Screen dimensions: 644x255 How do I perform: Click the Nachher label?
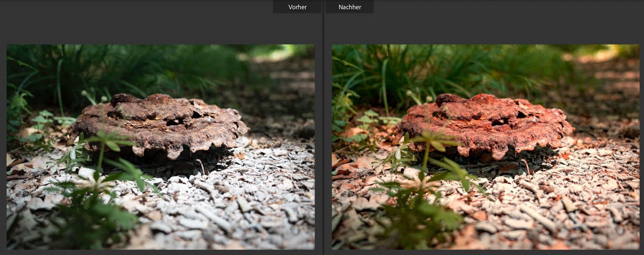(349, 7)
